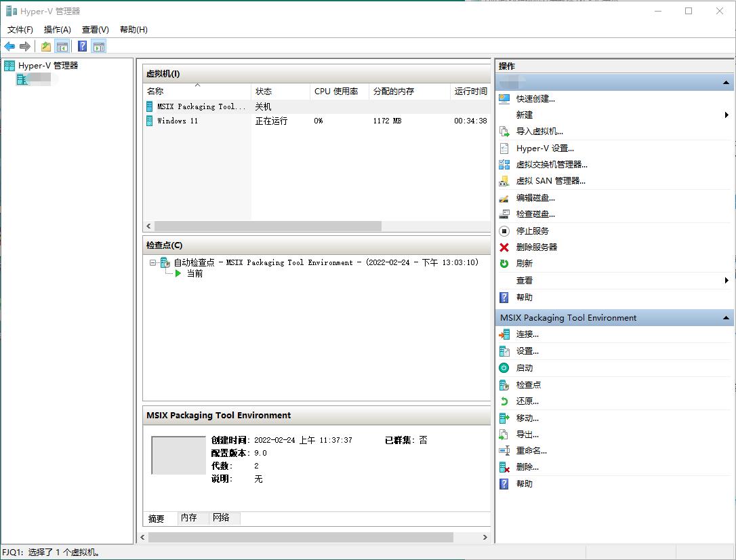This screenshot has height=560, width=736.
Task: Click the bottom center pane scrollbar thumb
Action: click(x=300, y=537)
